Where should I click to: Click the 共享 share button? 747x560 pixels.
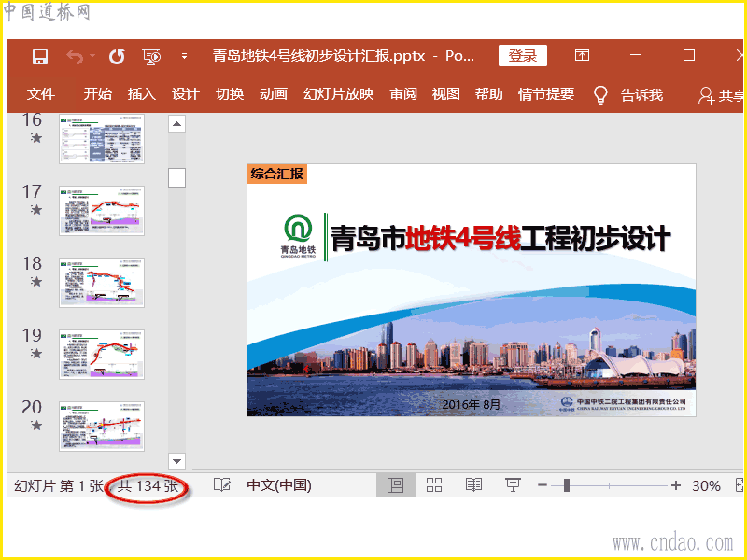pos(720,95)
